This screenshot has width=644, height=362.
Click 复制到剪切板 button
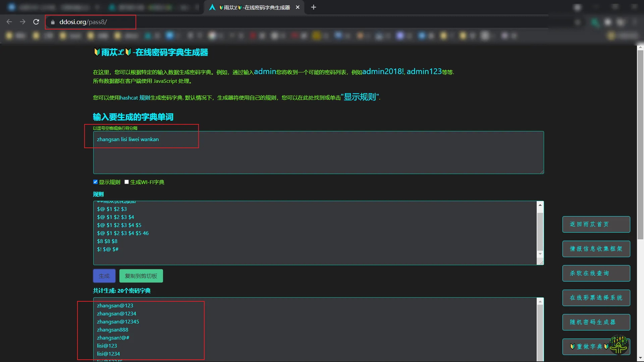coord(141,276)
